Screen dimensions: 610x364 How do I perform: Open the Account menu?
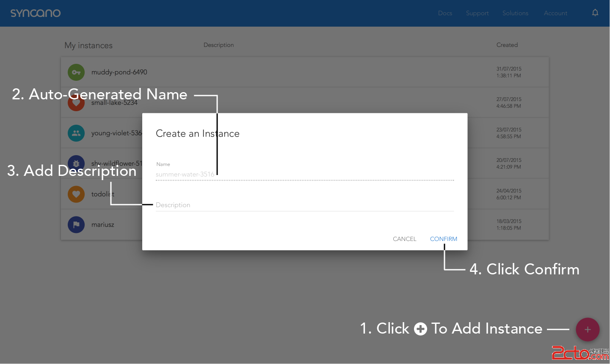[555, 13]
